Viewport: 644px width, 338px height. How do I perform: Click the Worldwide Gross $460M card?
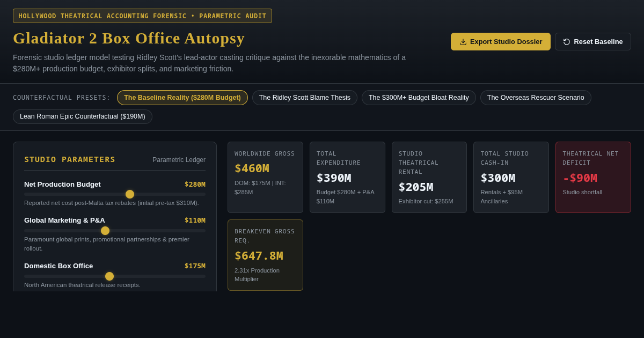265,178
